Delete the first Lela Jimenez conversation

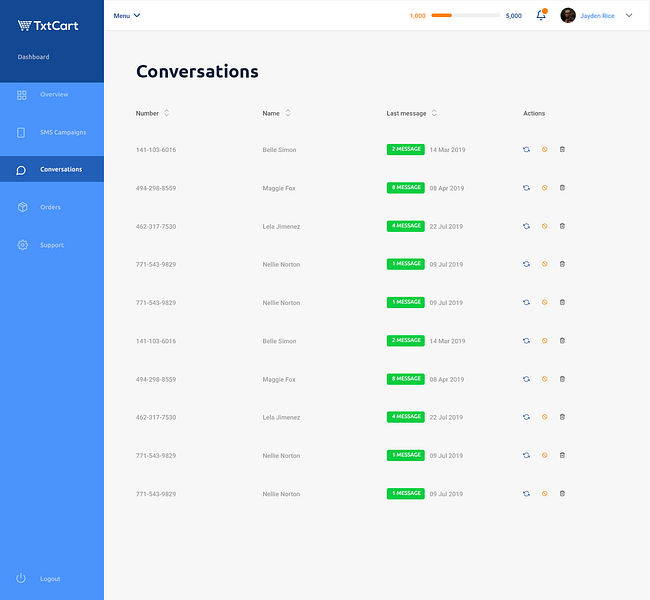click(562, 226)
